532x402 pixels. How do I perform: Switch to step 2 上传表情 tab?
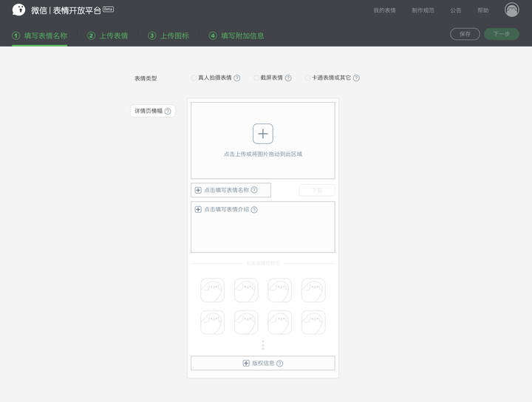[x=108, y=35]
